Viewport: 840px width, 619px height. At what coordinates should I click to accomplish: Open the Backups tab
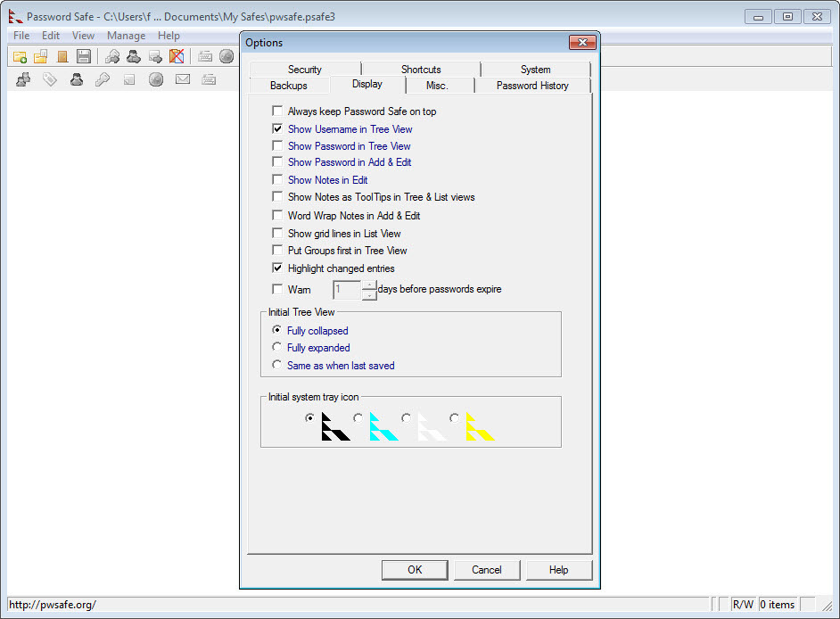[x=289, y=86]
